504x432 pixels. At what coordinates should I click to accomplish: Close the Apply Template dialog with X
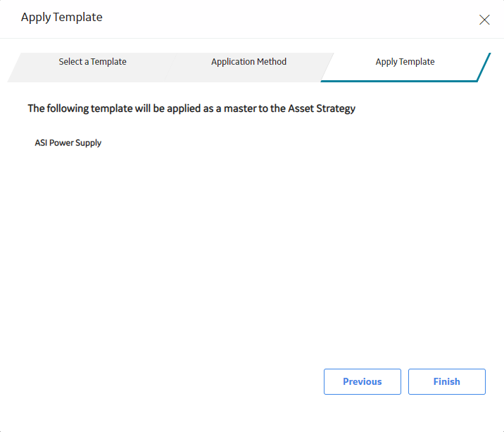(484, 20)
